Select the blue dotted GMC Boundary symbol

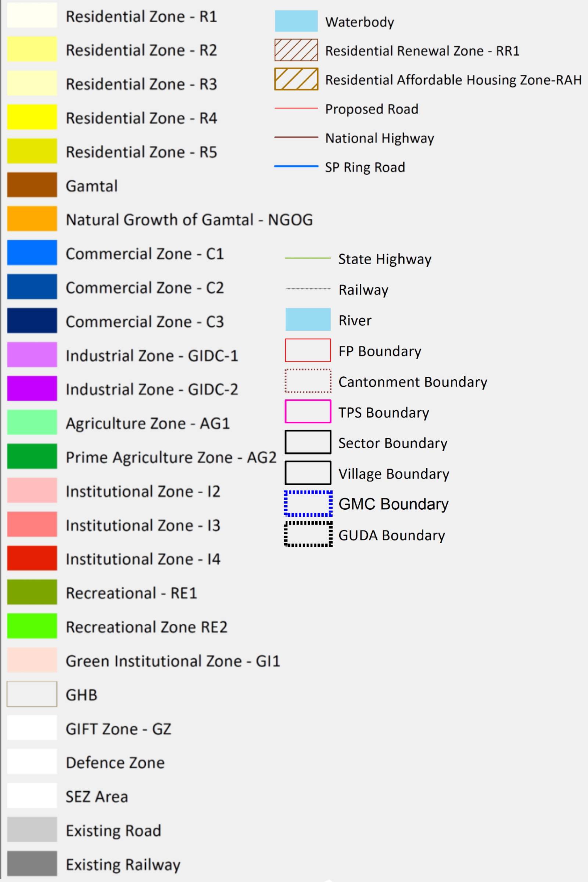pyautogui.click(x=308, y=503)
